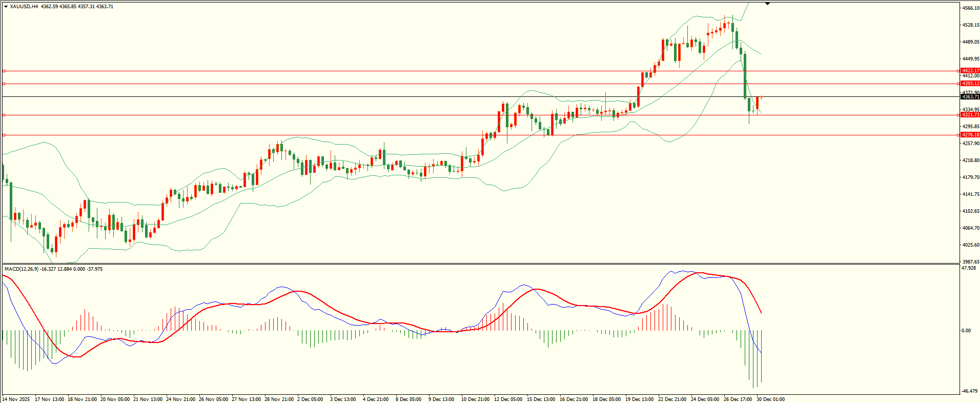Click the 0.00 level on MACD scale

click(x=966, y=331)
